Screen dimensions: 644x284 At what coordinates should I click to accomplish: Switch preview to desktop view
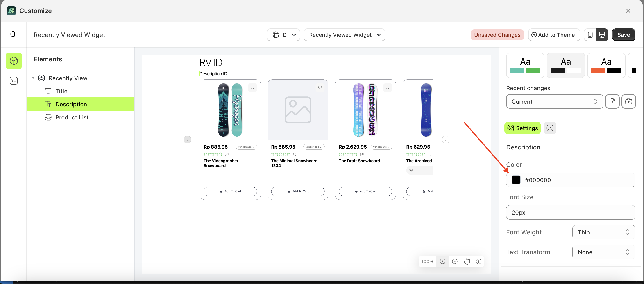[602, 34]
